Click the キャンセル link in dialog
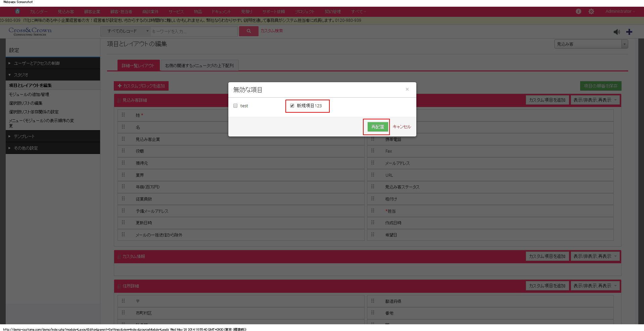Image resolution: width=644 pixels, height=331 pixels. 402,127
